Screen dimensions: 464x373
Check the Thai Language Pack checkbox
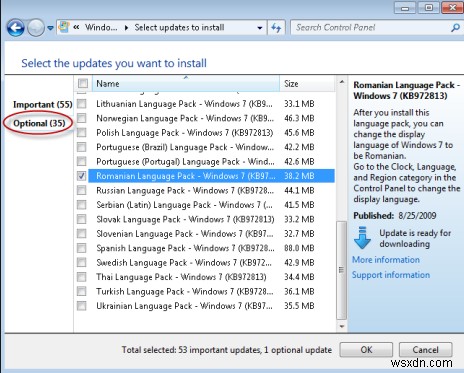pos(81,277)
